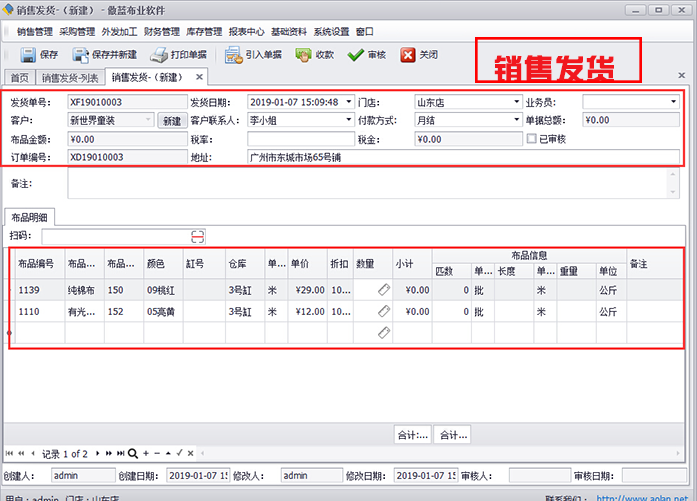Screen dimensions: 697x501
Task: Close the 销售发货-(新建) tab
Action: click(199, 77)
